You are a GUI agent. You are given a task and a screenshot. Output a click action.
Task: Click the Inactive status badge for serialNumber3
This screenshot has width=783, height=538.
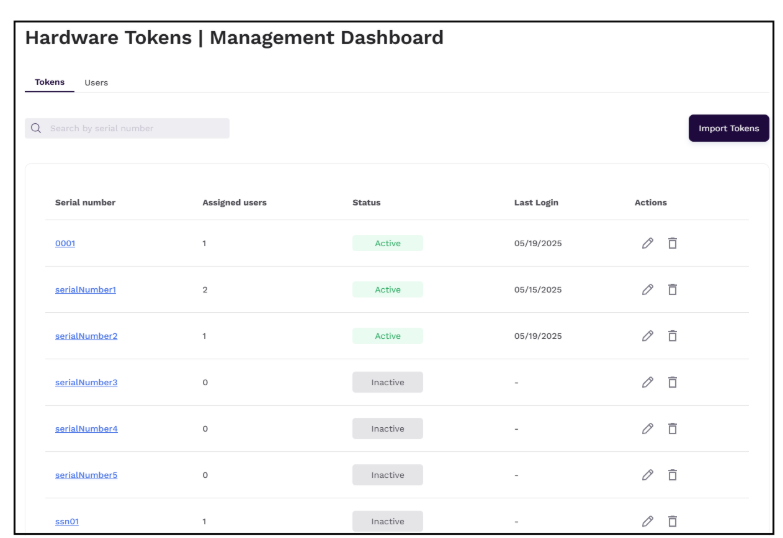coord(387,382)
